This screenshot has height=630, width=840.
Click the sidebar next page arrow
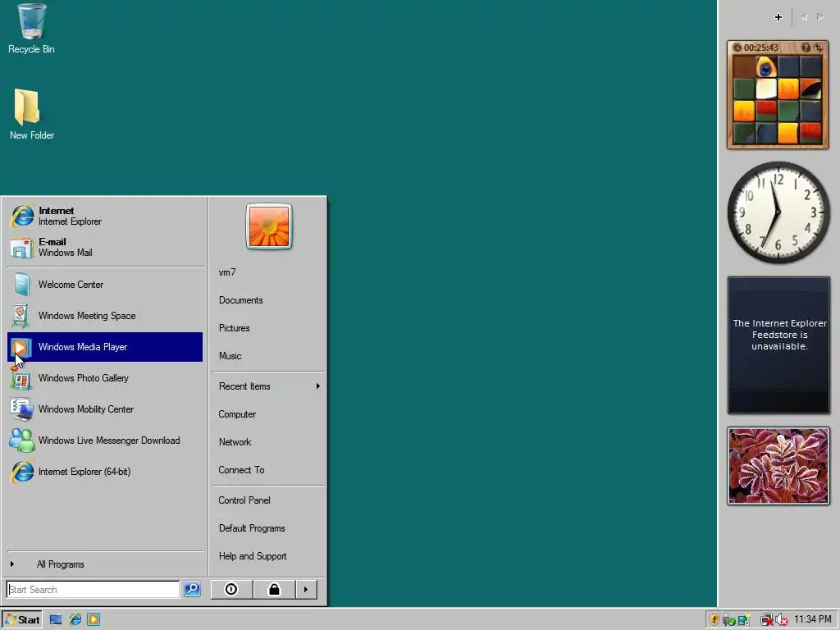tap(820, 17)
